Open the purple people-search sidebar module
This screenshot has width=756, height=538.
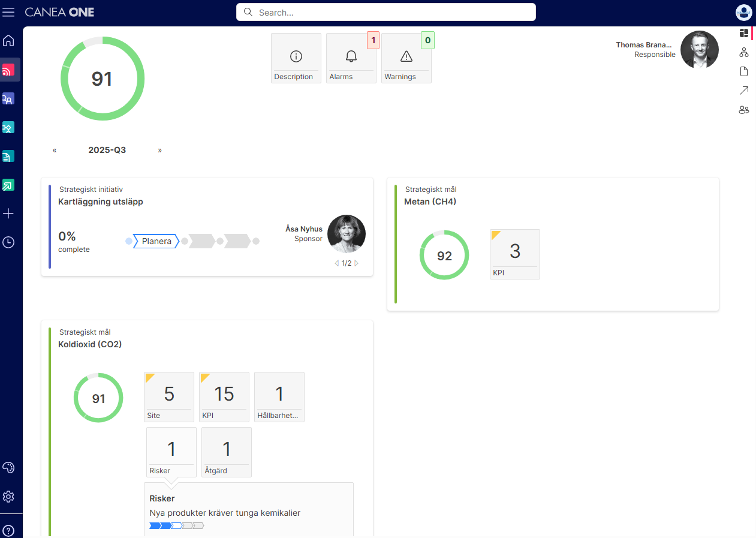(8, 98)
